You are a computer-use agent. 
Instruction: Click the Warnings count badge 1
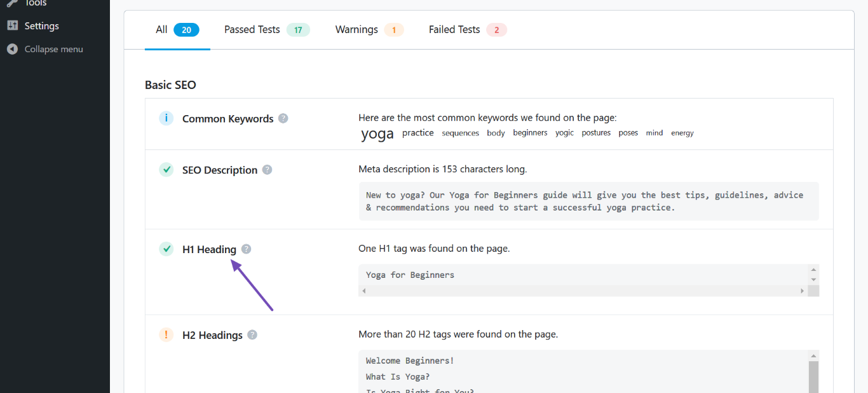(x=394, y=30)
